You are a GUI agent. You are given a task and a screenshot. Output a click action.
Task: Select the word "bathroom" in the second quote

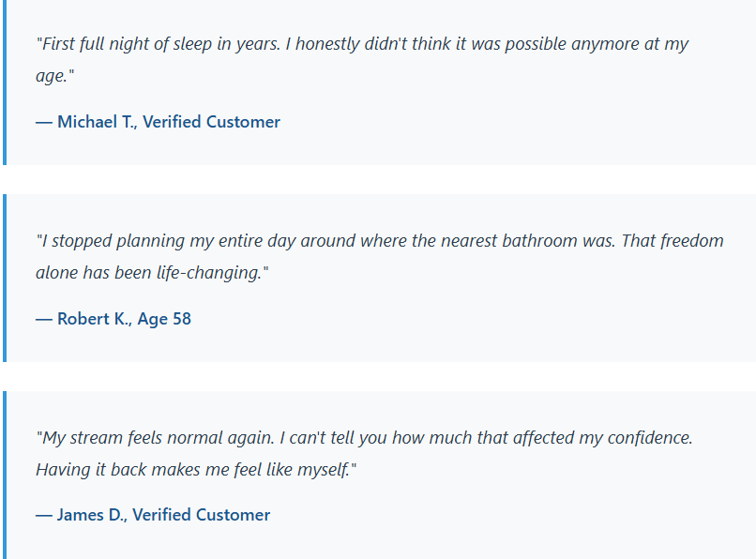(517, 241)
